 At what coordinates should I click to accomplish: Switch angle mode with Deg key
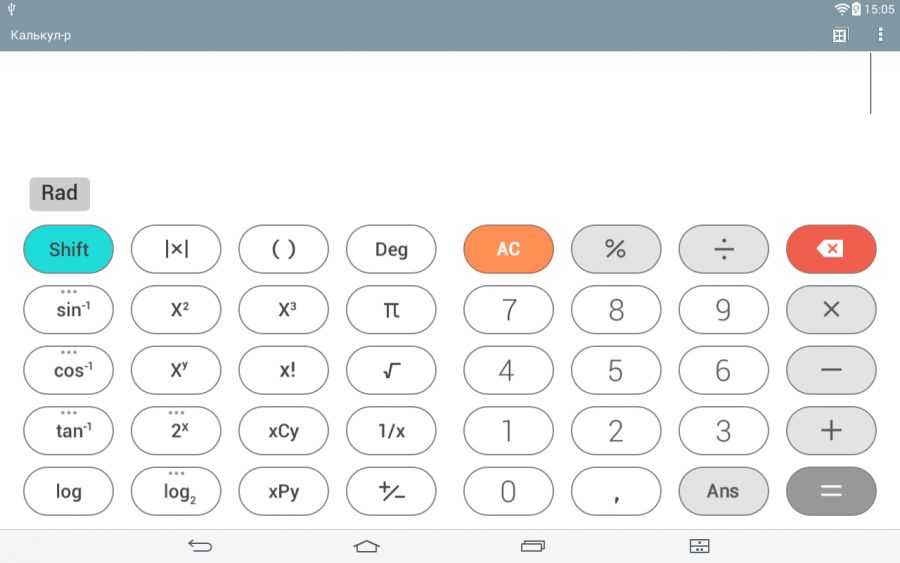tap(391, 249)
